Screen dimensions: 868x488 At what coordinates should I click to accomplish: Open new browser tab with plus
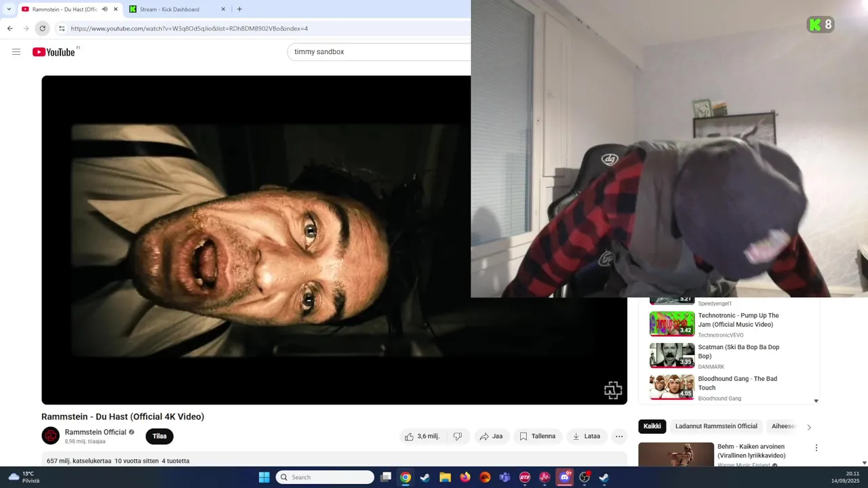coord(239,9)
